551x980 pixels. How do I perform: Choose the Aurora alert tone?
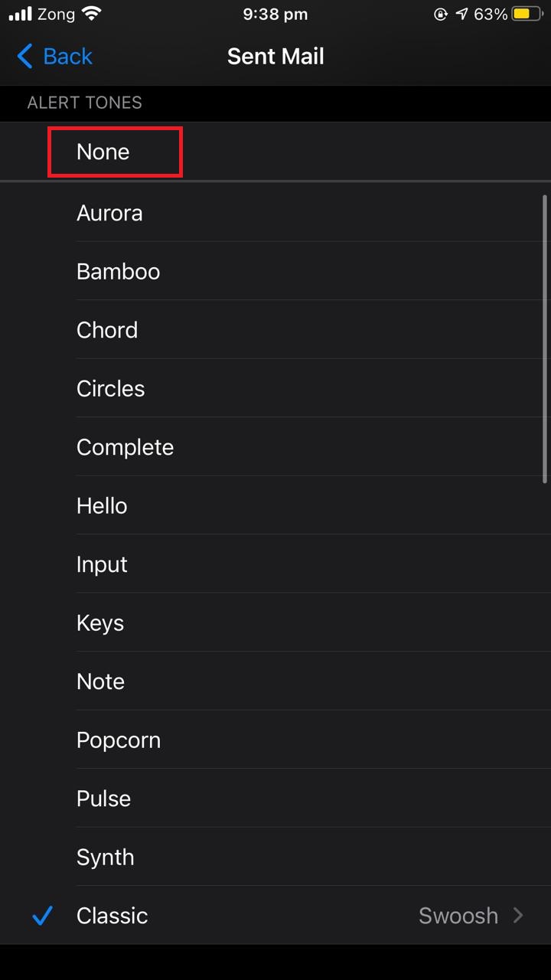point(109,213)
